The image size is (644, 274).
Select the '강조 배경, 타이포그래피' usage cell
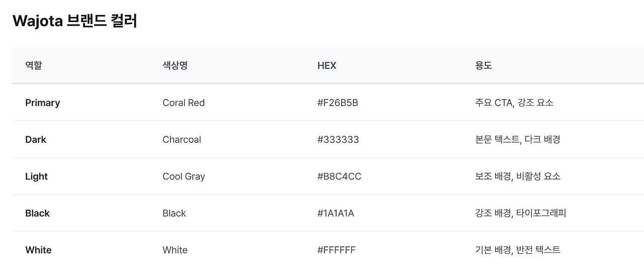pos(521,213)
